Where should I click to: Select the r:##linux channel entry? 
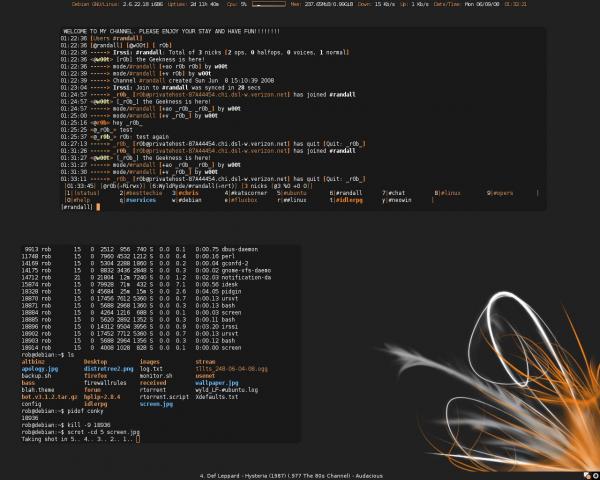[292, 200]
